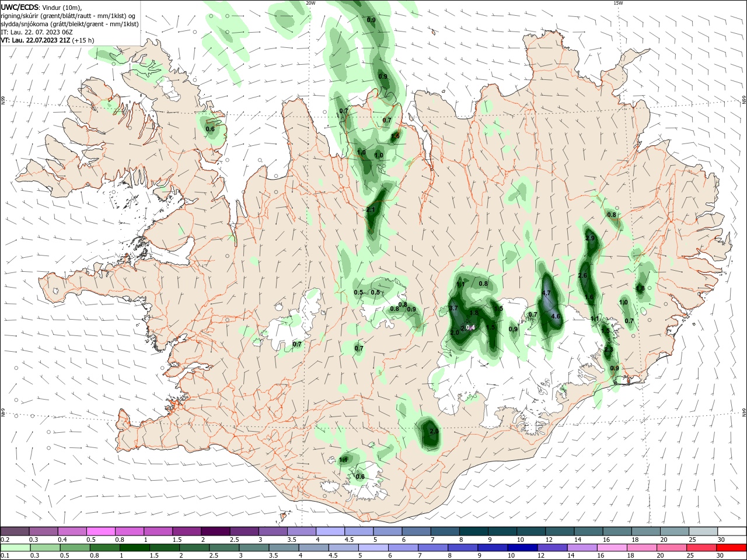Click the UWC/ECDS map title text
Viewport: 747px width, 560px height.
pyautogui.click(x=19, y=7)
